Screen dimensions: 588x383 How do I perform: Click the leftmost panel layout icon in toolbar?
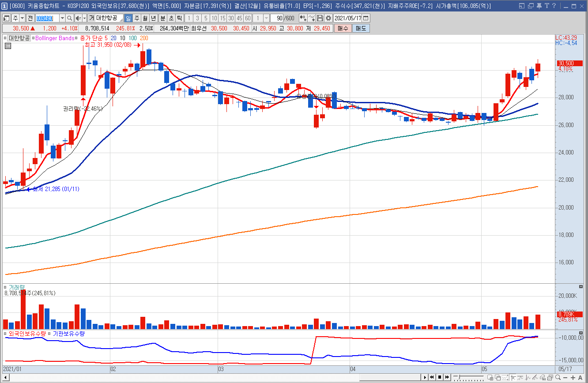pyautogui.click(x=6, y=18)
